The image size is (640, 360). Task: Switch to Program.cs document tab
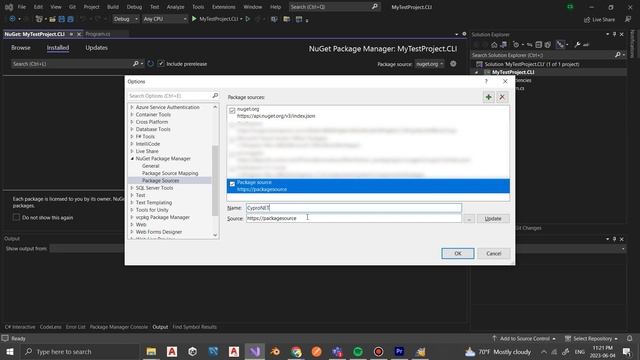point(98,34)
